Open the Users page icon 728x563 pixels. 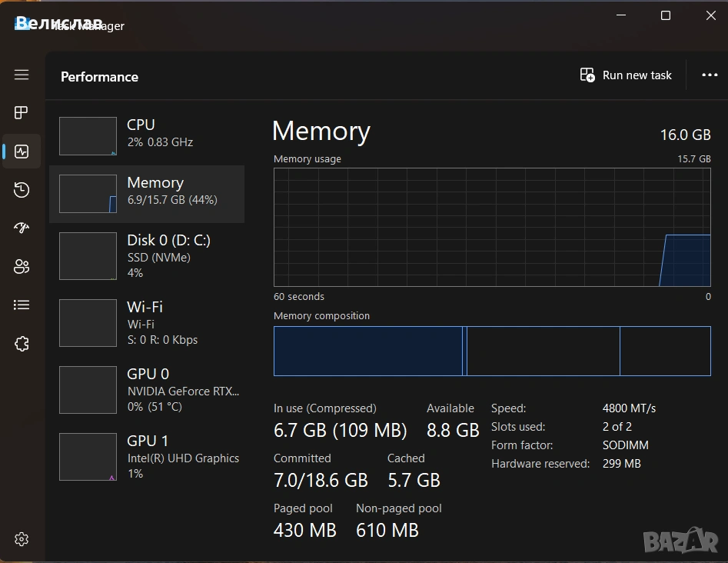pyautogui.click(x=22, y=266)
